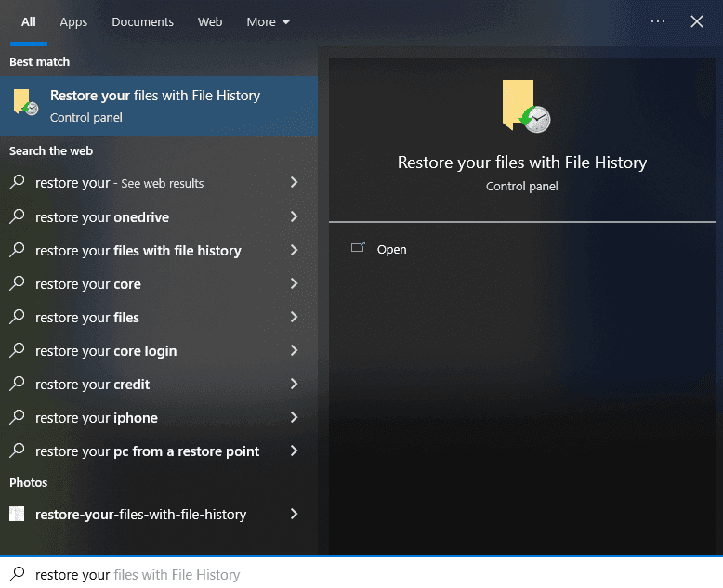723x588 pixels.
Task: Switch to the Apps tab
Action: pos(73,21)
